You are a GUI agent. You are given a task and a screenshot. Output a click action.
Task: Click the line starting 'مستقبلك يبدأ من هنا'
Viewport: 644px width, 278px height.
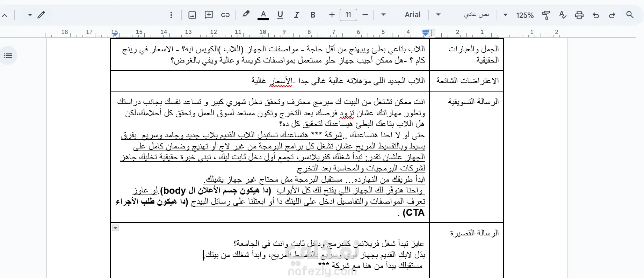click(370, 266)
